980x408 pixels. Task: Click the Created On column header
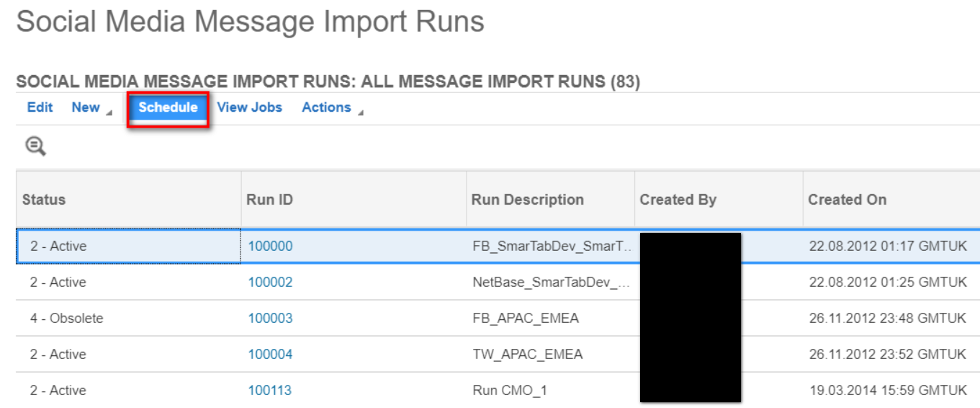click(x=847, y=200)
